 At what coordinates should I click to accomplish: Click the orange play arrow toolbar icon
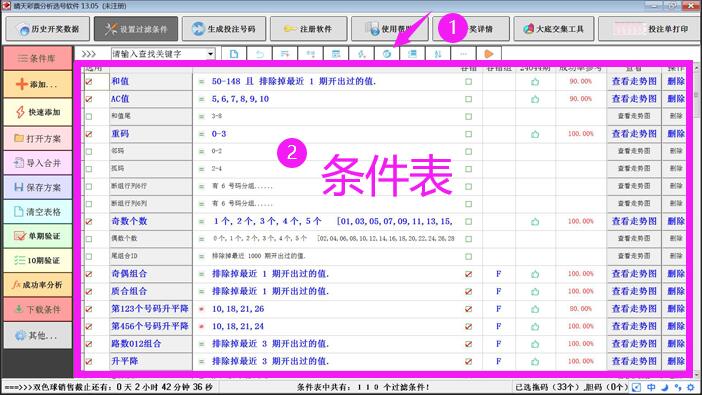point(488,54)
